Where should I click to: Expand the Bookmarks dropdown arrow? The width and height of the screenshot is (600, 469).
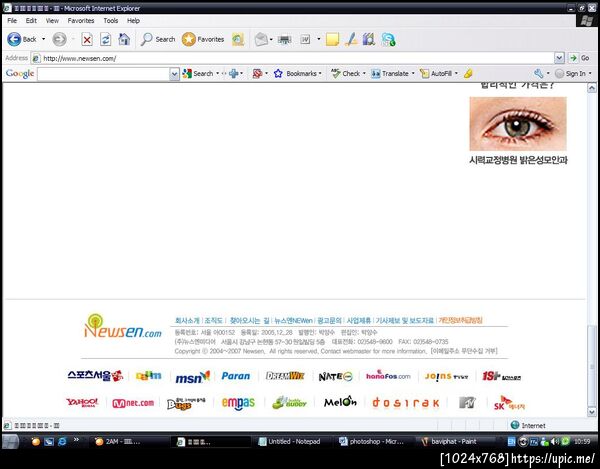point(320,73)
